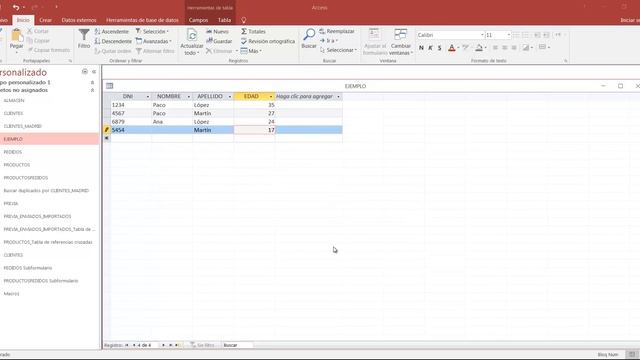The image size is (640, 360).
Task: Click Cambiar ventanas icon
Action: pos(400,34)
